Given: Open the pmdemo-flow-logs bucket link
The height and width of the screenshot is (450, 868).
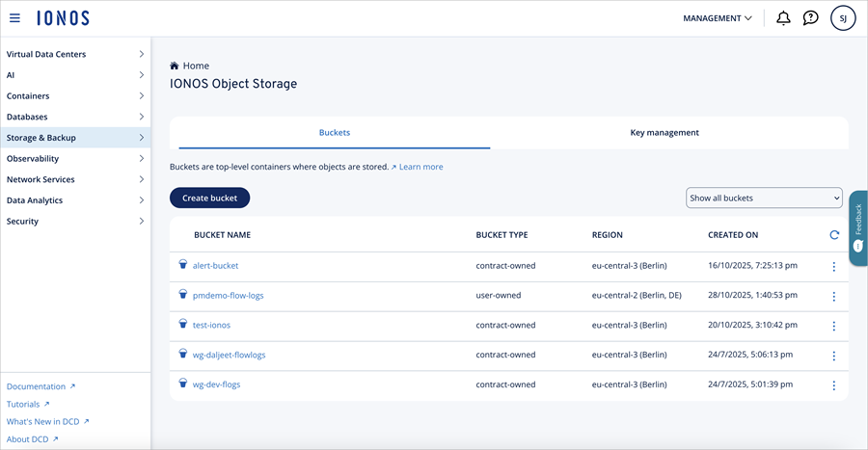Looking at the screenshot, I should tap(228, 296).
